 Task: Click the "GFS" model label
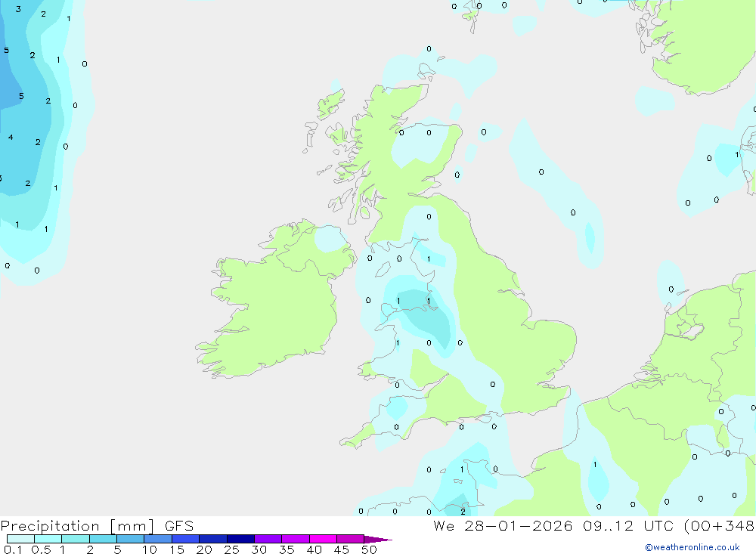pyautogui.click(x=179, y=526)
